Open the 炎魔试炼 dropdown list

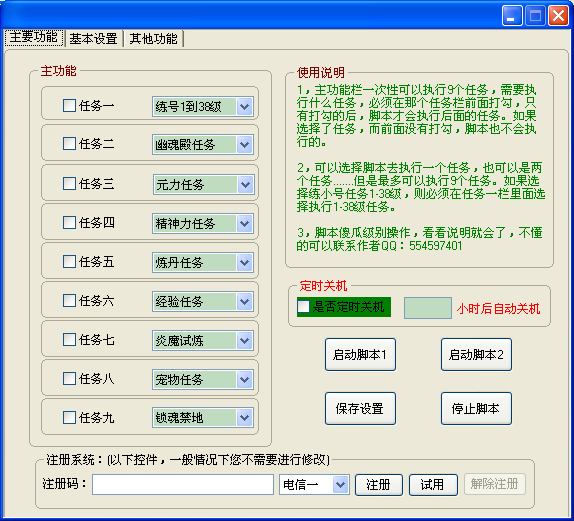click(203, 340)
